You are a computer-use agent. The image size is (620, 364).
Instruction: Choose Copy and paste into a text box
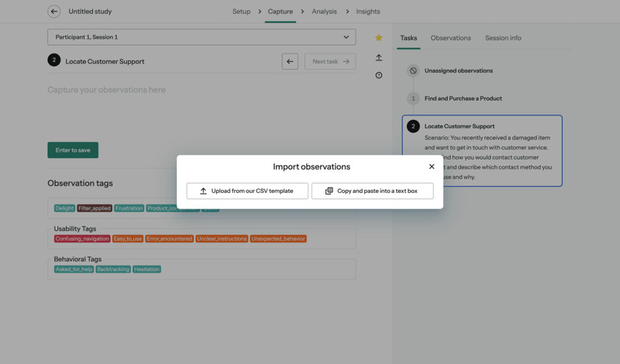(372, 191)
